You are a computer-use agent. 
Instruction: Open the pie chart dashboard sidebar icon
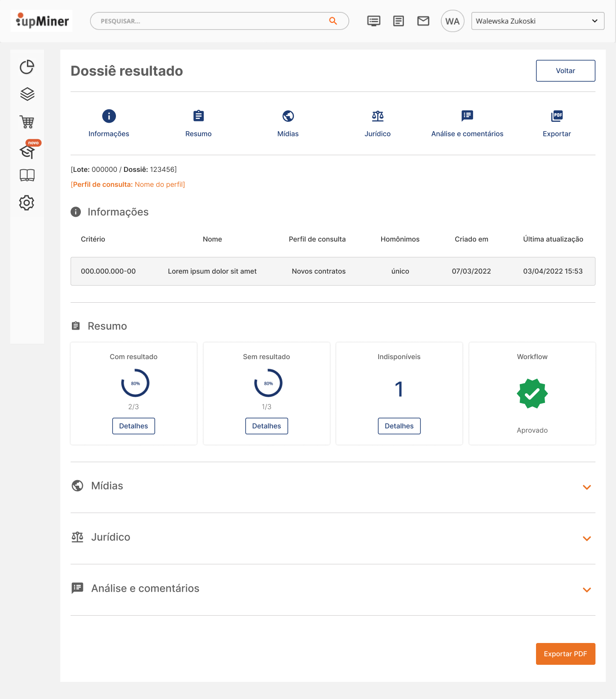[27, 67]
